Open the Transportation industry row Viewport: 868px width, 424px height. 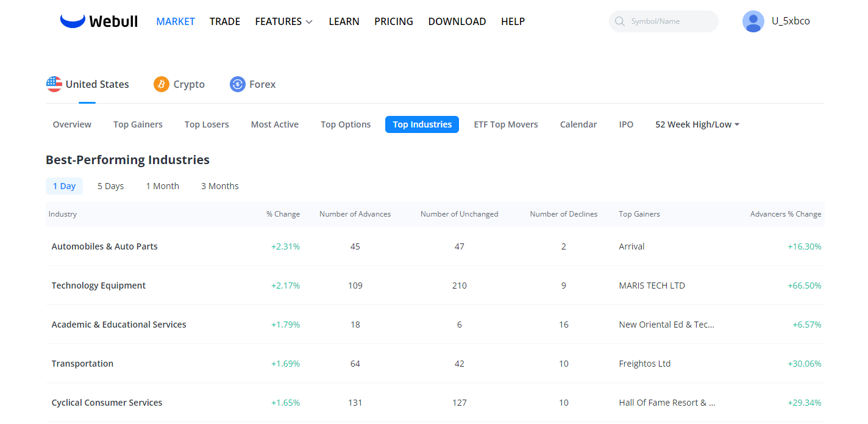[x=435, y=364]
